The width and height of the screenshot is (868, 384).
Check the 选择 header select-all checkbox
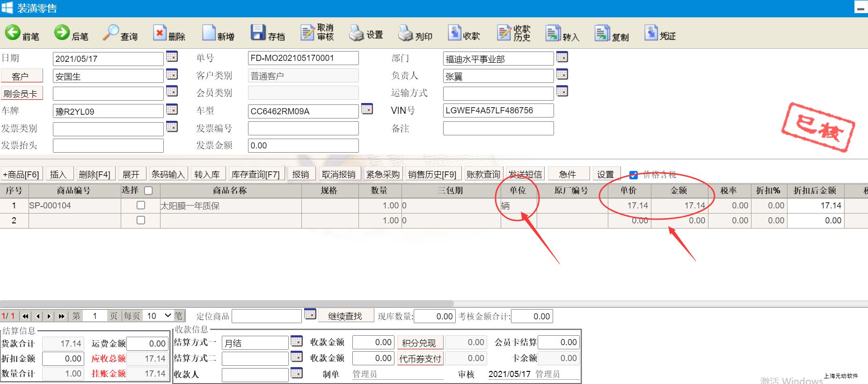pyautogui.click(x=149, y=191)
